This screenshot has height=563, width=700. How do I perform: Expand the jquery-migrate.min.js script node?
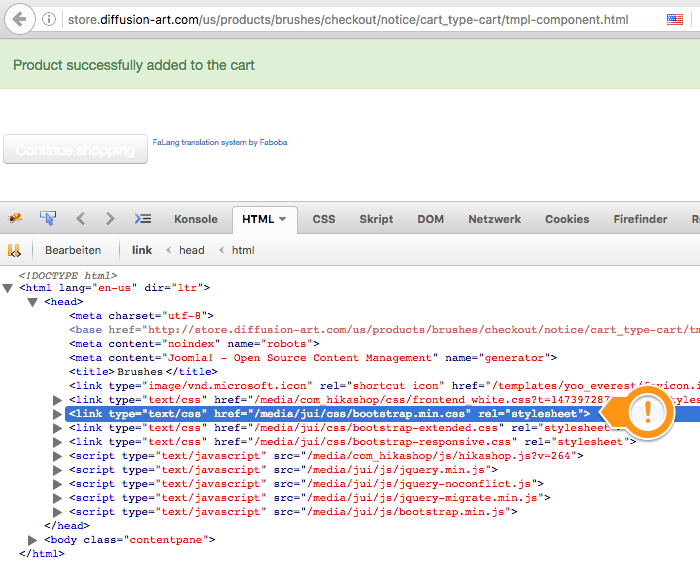pyautogui.click(x=57, y=498)
